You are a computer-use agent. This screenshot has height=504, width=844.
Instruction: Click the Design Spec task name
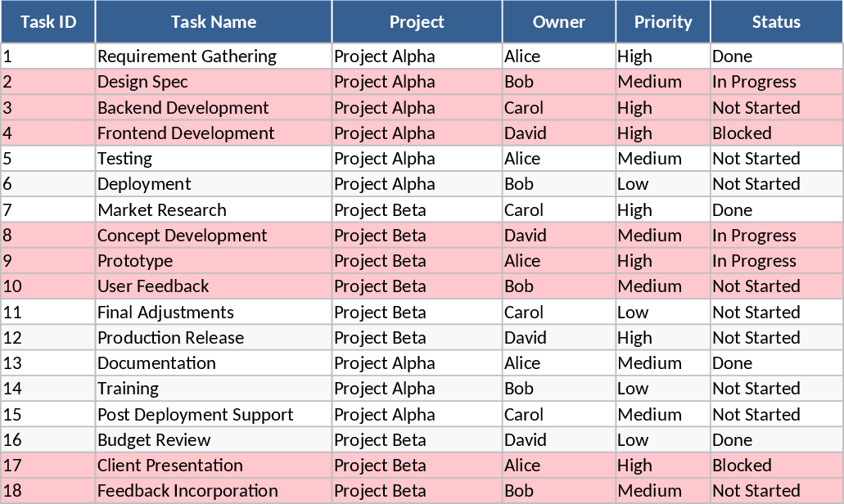pyautogui.click(x=142, y=82)
